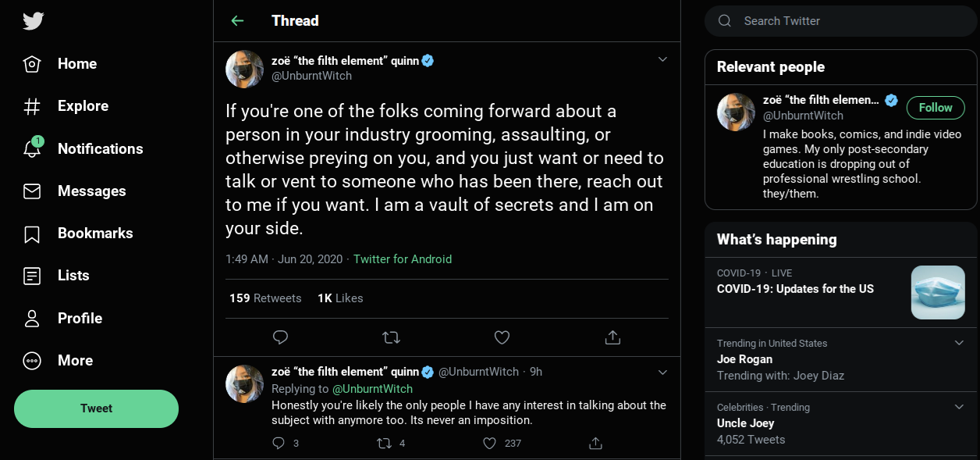The width and height of the screenshot is (980, 460).
Task: Go back using the Thread arrow
Action: [238, 21]
